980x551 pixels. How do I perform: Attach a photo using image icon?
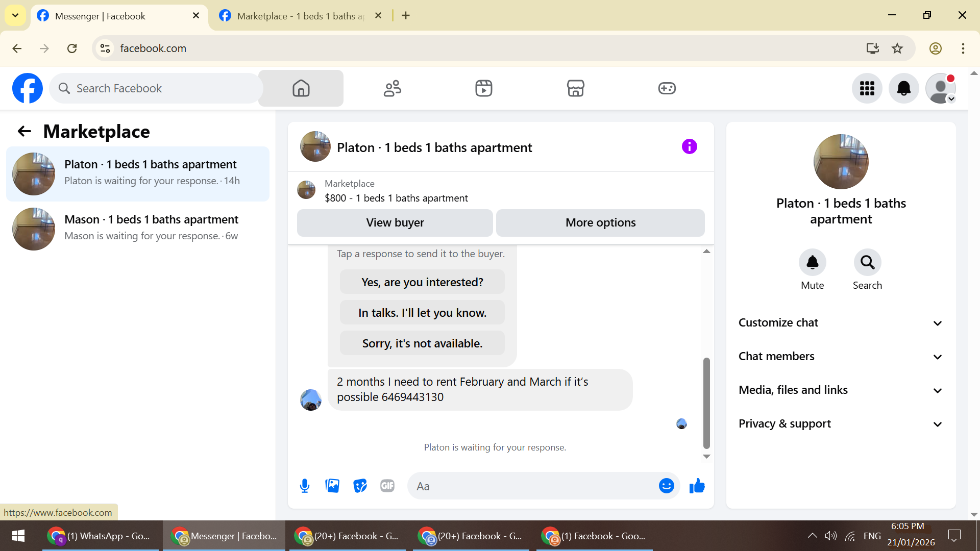(332, 486)
